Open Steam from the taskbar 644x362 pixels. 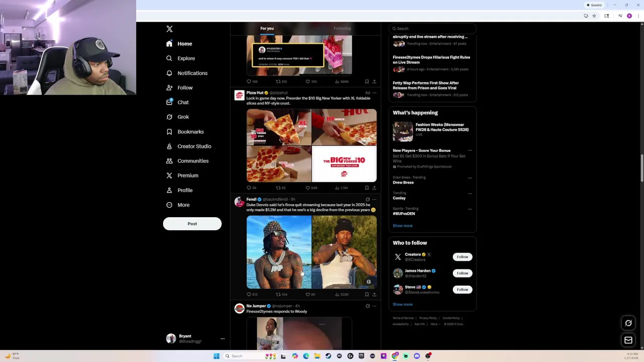tap(328, 356)
